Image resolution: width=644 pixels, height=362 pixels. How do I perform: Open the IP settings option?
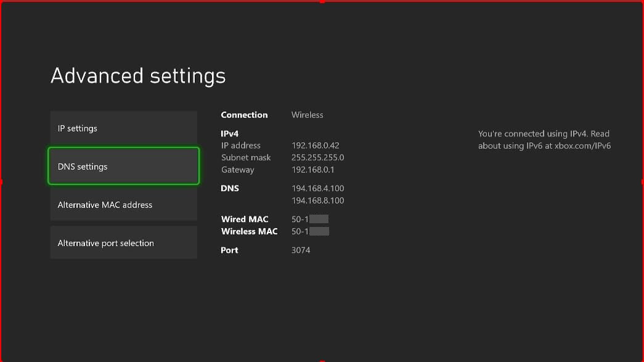pos(124,128)
